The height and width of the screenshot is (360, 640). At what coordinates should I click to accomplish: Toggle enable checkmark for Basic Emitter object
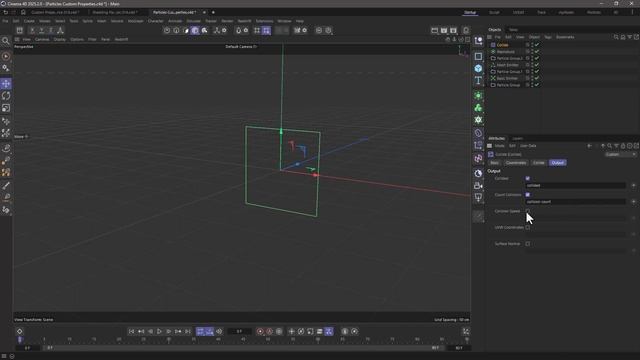tap(537, 78)
